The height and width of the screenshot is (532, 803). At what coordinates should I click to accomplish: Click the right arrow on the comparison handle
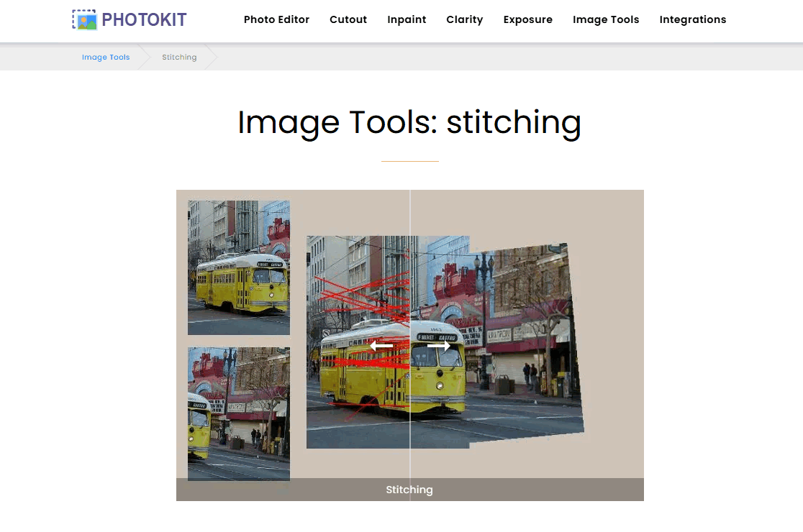click(439, 346)
